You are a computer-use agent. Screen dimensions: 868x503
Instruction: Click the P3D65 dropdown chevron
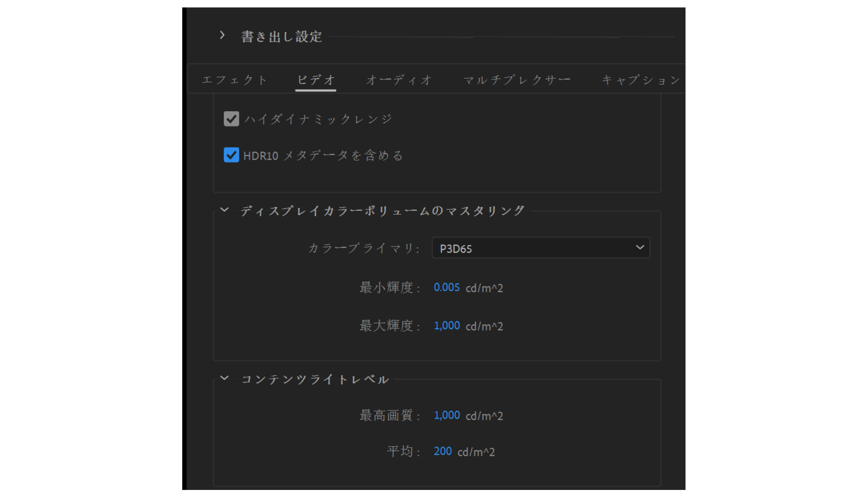(x=640, y=247)
